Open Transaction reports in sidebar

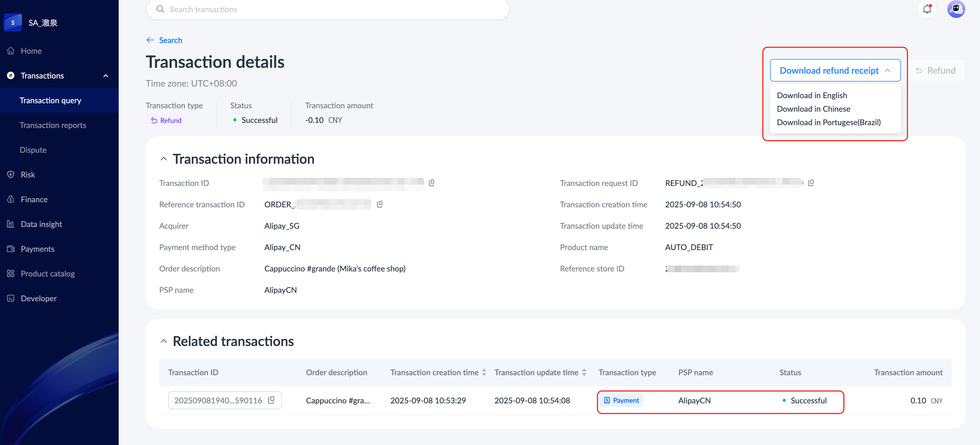53,125
